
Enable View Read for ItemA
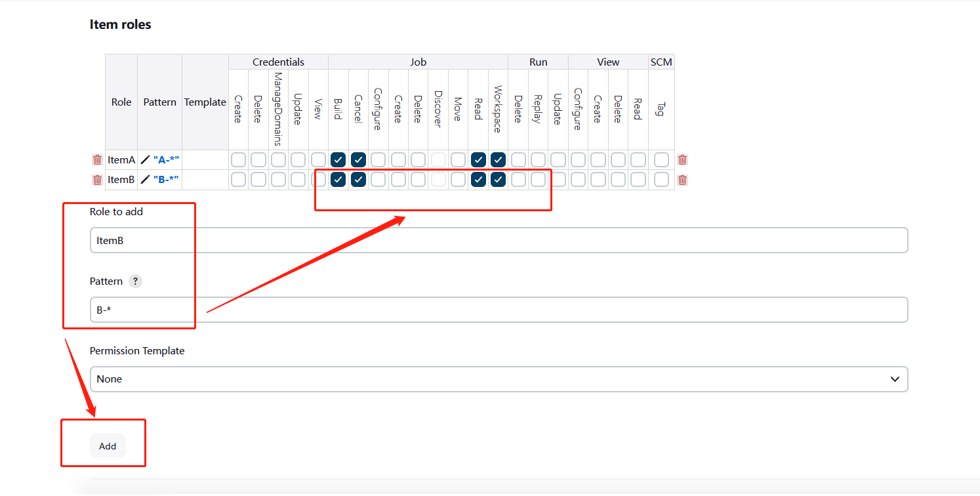[x=638, y=159]
